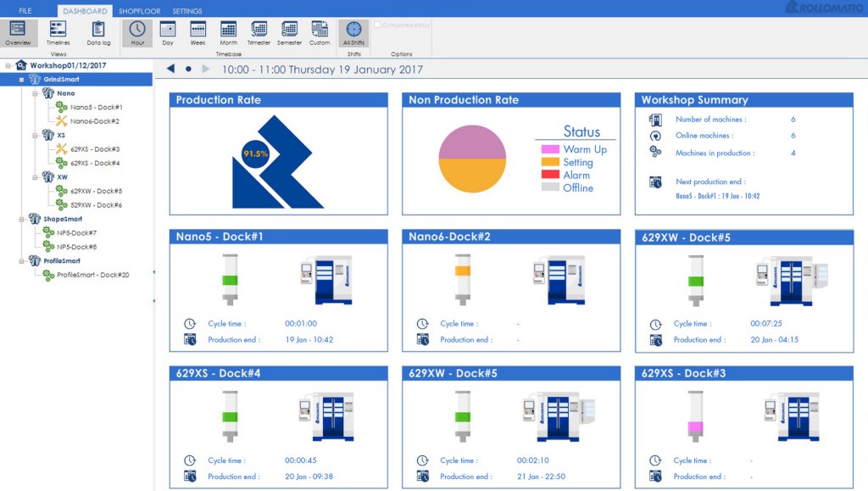This screenshot has height=491, width=868.
Task: Click the 629XS - Dock#3 machine image
Action: tap(793, 416)
